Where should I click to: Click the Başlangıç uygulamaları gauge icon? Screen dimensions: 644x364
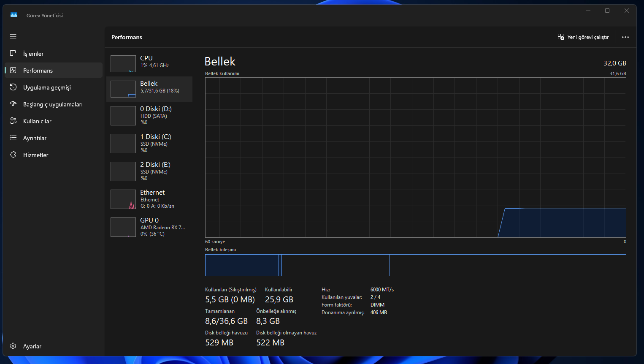pyautogui.click(x=13, y=104)
